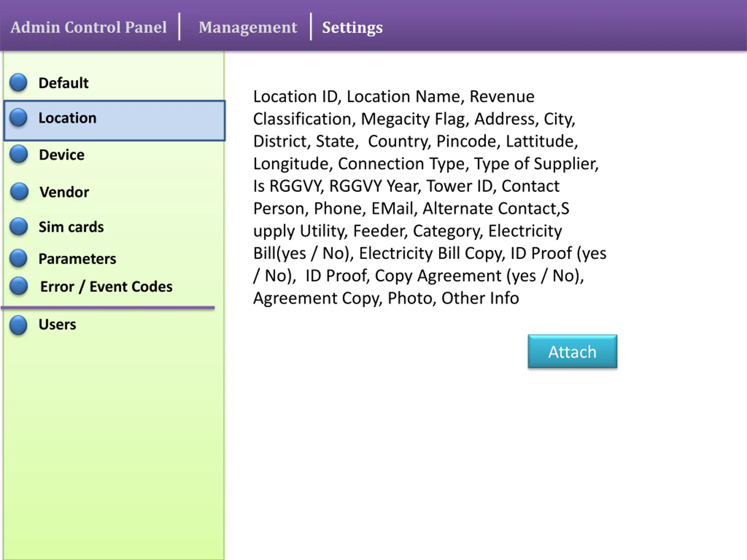This screenshot has height=560, width=747.
Task: Click the blue bullet icon beside Vendor
Action: coord(19,191)
